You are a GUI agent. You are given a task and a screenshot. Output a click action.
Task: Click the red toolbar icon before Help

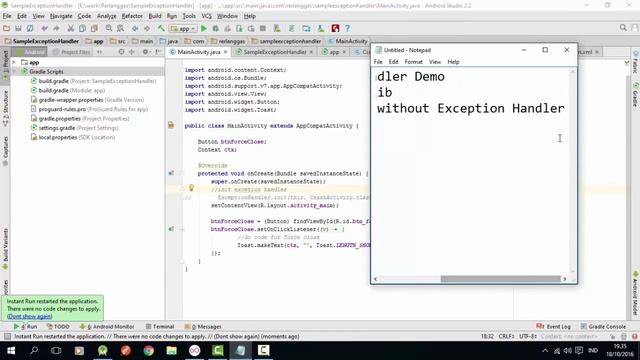335,28
